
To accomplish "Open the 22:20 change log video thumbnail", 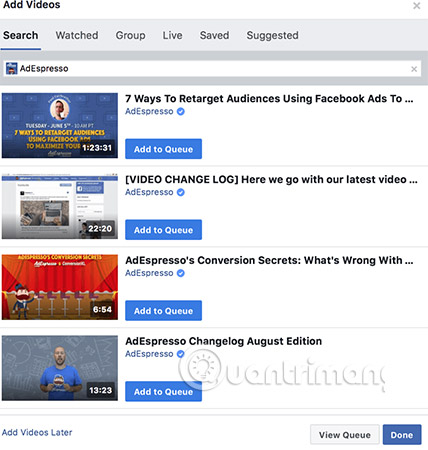I will (60, 206).
